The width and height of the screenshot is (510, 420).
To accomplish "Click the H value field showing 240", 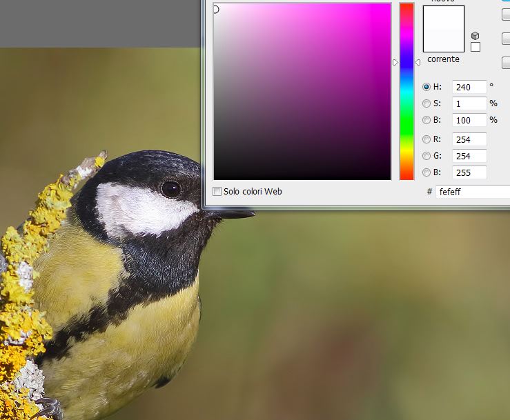I will click(469, 87).
